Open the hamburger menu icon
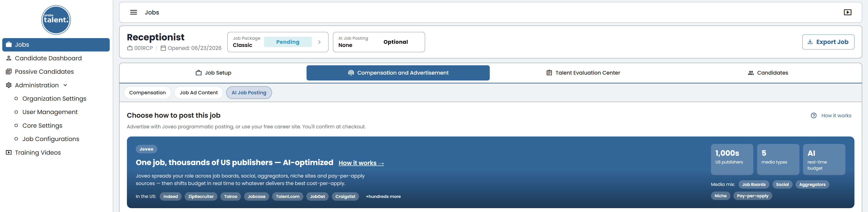The width and height of the screenshot is (868, 212). point(133,12)
